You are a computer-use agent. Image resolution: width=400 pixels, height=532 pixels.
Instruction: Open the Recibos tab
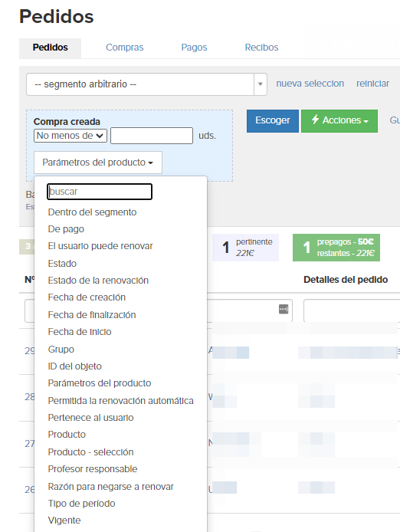(261, 48)
